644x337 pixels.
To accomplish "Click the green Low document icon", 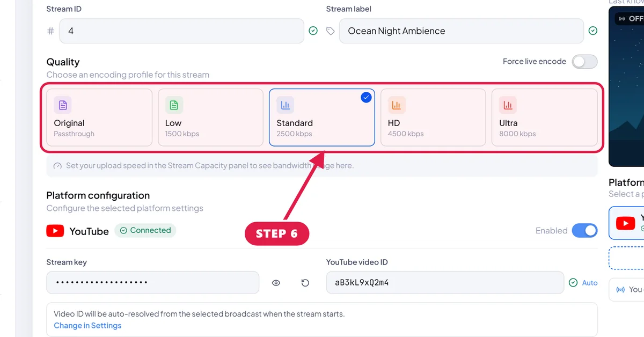I will pos(174,105).
